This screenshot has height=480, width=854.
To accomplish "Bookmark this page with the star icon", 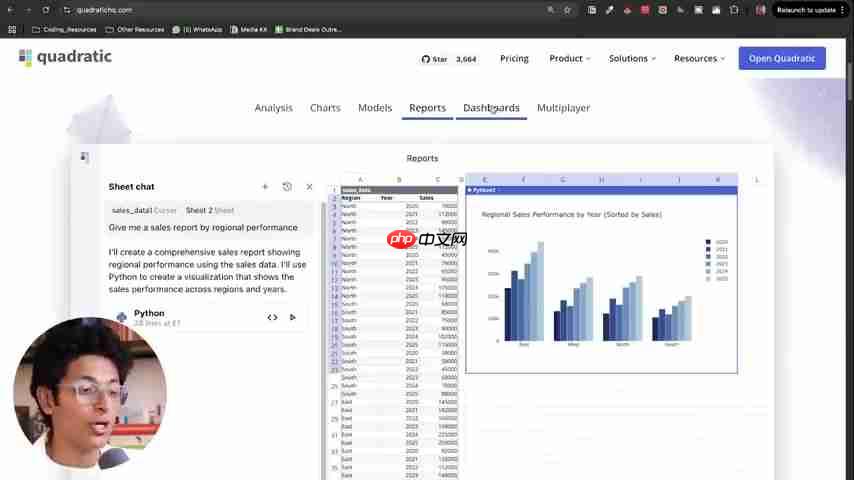I will pos(567,10).
